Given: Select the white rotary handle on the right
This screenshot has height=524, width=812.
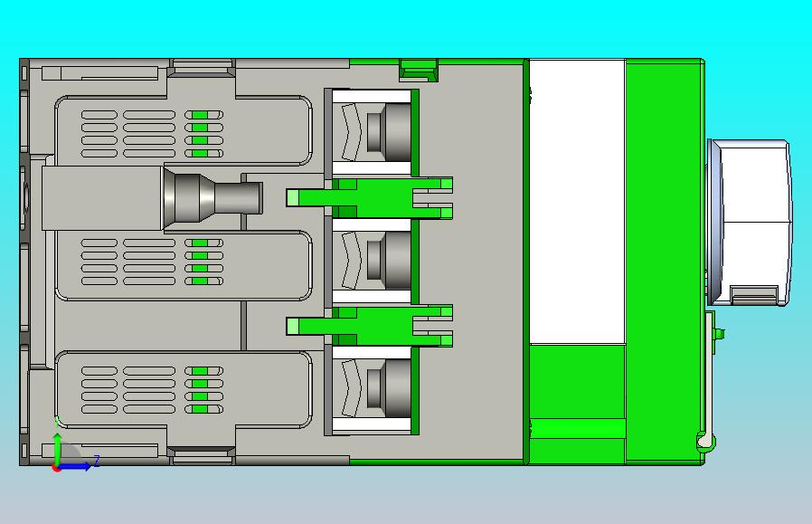Looking at the screenshot, I should [749, 223].
